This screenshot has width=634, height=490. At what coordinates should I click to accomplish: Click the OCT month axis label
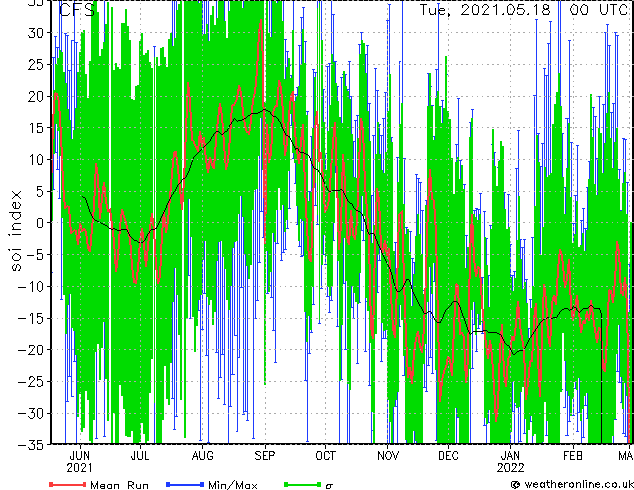[x=325, y=456]
